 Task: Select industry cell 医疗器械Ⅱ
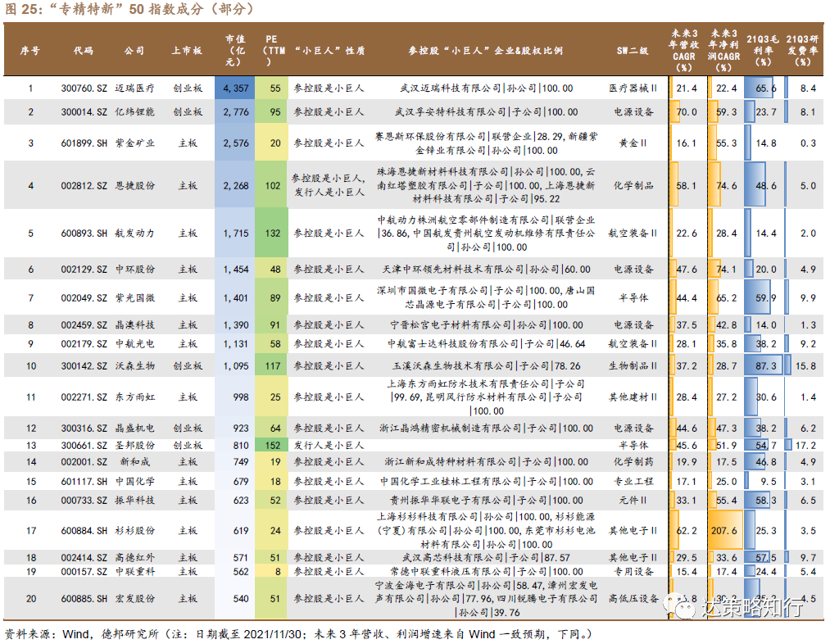point(633,88)
